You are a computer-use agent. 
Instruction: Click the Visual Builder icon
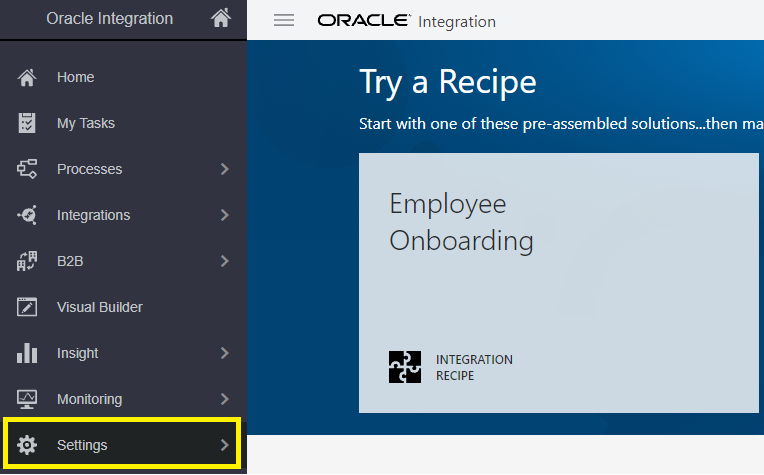[28, 307]
